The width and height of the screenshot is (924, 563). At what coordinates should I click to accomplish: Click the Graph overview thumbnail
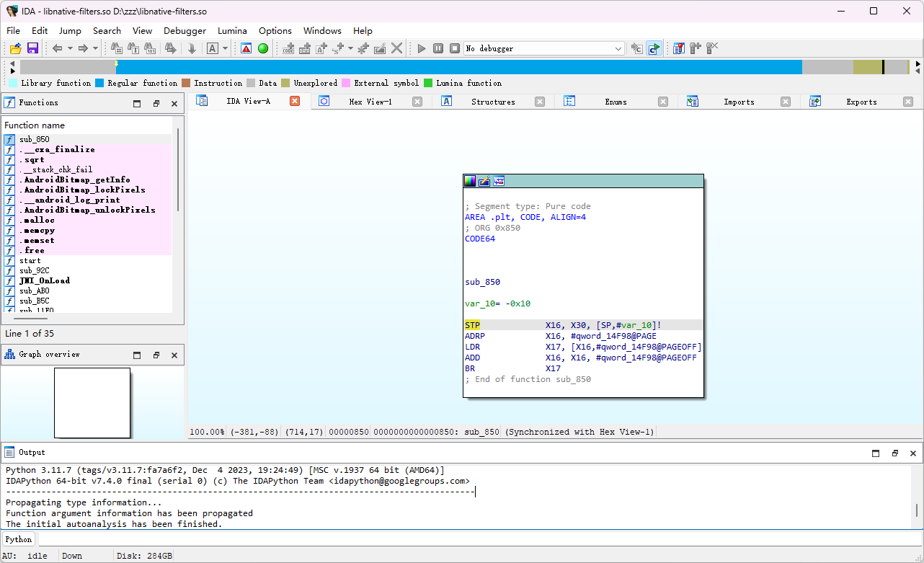(x=92, y=403)
